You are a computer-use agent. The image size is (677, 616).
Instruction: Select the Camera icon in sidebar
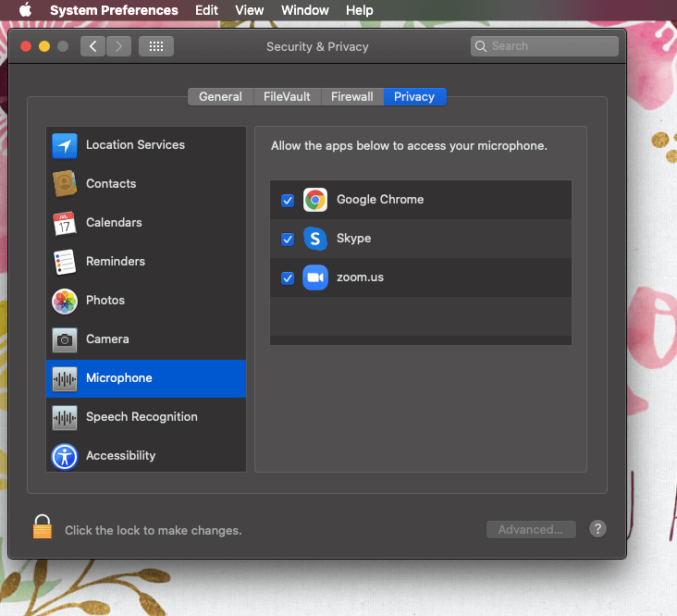pyautogui.click(x=65, y=339)
